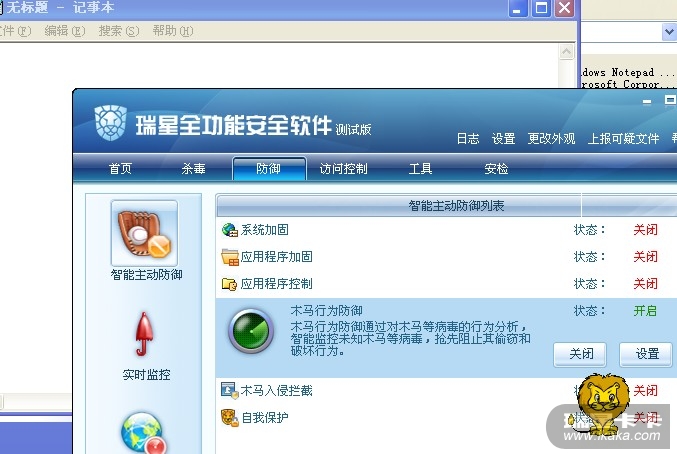This screenshot has height=454, width=677.
Task: Switch to the 首页 tab
Action: click(x=120, y=169)
